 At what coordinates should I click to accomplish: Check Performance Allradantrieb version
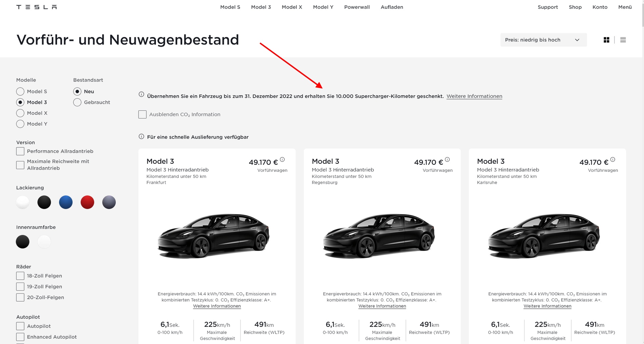20,151
